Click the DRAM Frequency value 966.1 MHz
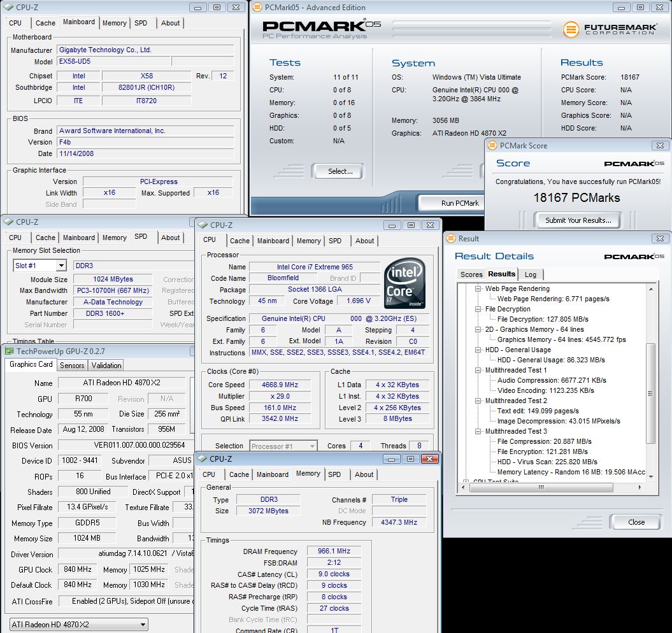 (334, 551)
